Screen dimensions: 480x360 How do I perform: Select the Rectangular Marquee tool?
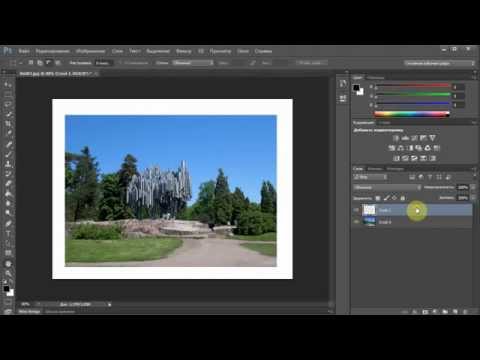tap(8, 95)
